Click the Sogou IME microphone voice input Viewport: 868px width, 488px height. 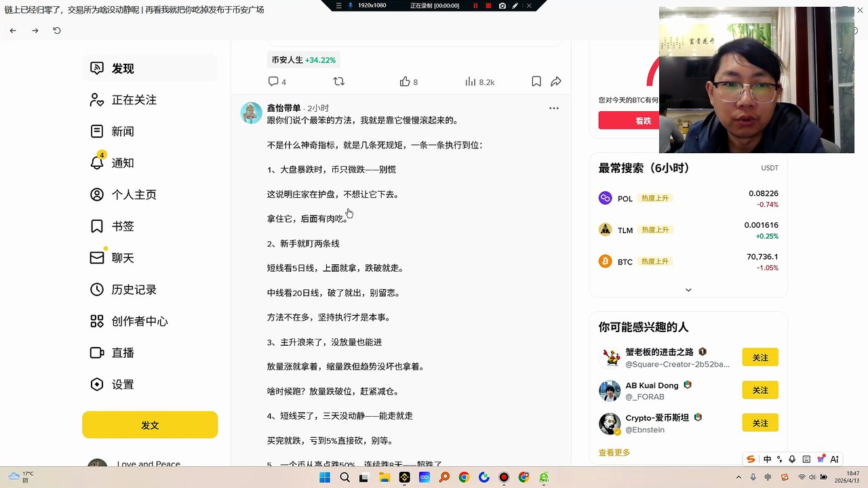coord(793,459)
